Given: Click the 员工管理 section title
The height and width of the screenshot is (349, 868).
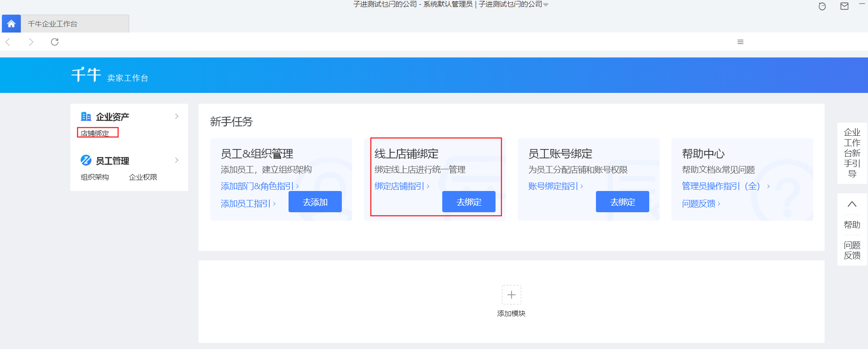Looking at the screenshot, I should (113, 161).
